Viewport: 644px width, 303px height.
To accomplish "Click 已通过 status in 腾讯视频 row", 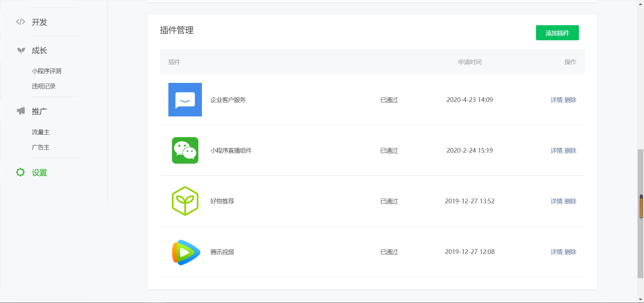I will point(389,252).
